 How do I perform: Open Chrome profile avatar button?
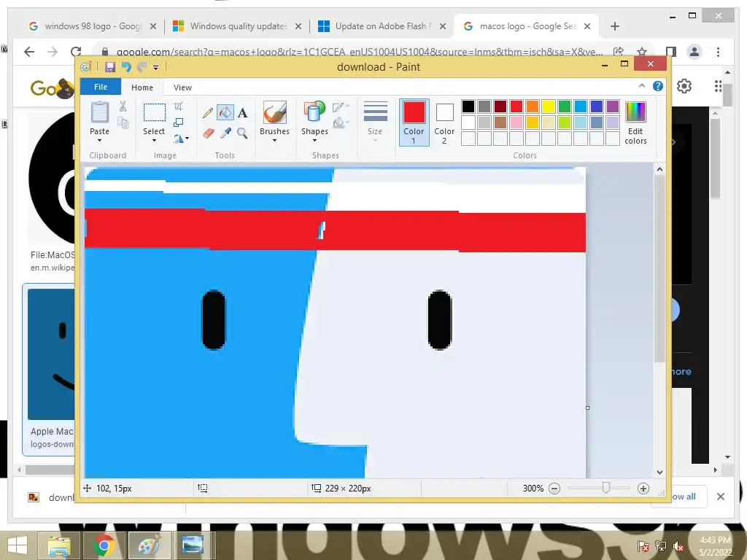click(694, 52)
